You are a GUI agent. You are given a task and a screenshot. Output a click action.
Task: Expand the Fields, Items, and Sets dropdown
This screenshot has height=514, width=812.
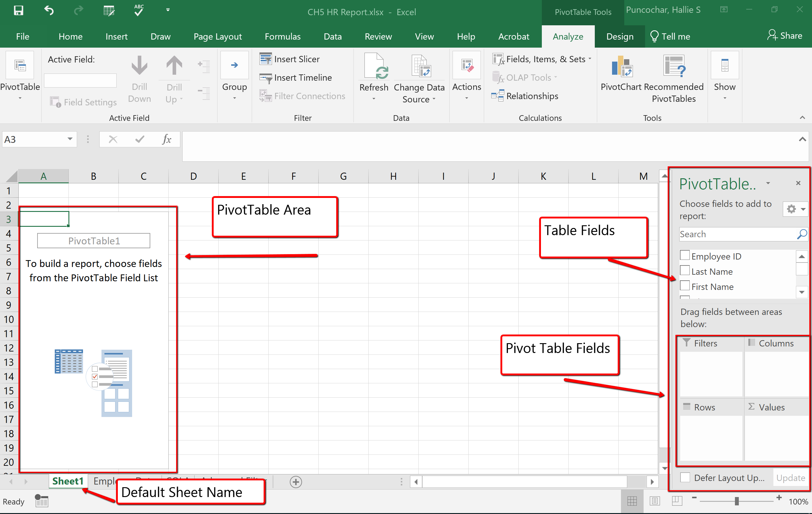[x=588, y=59]
